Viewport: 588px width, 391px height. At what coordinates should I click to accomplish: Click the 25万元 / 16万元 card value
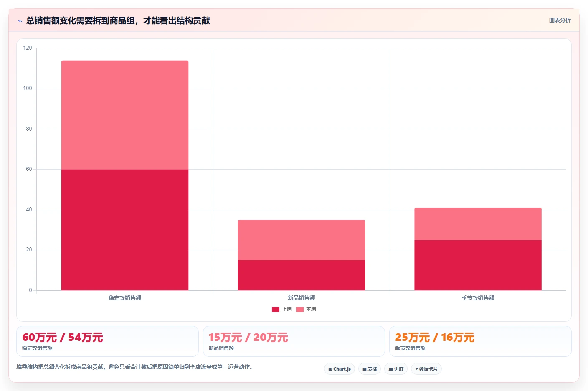[x=435, y=338]
